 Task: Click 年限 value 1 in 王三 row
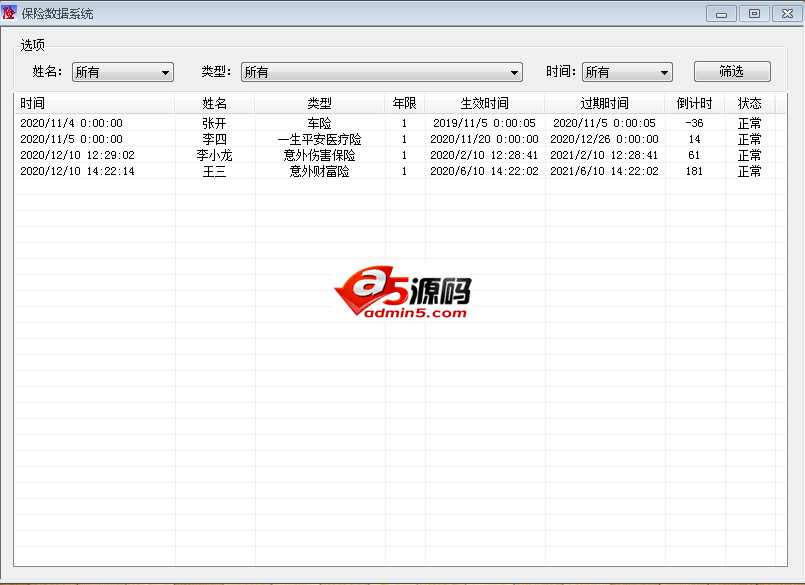coord(405,171)
